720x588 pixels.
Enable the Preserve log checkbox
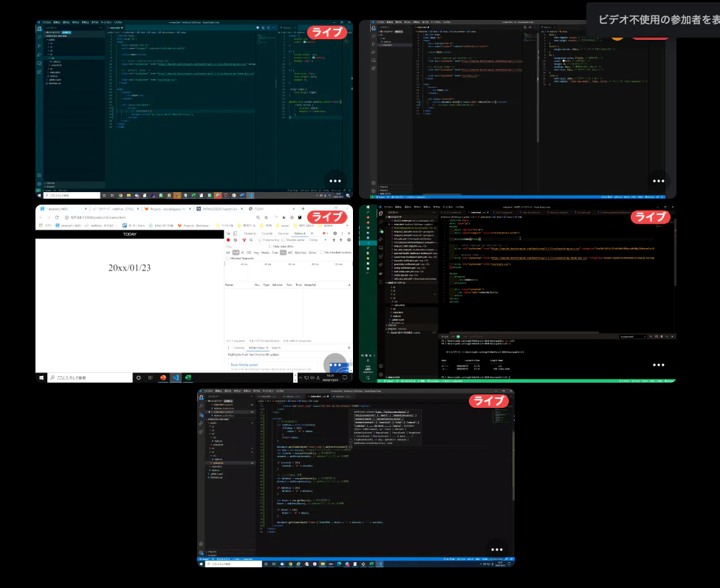coord(261,240)
